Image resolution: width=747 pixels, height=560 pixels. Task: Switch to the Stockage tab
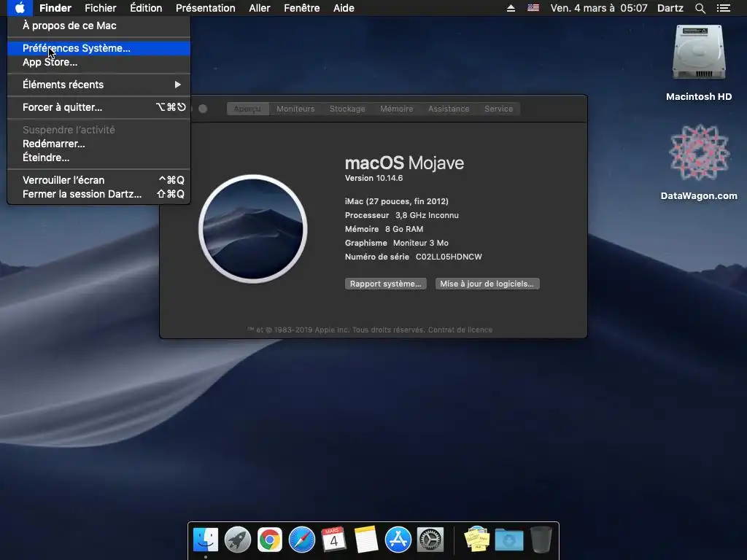[347, 109]
